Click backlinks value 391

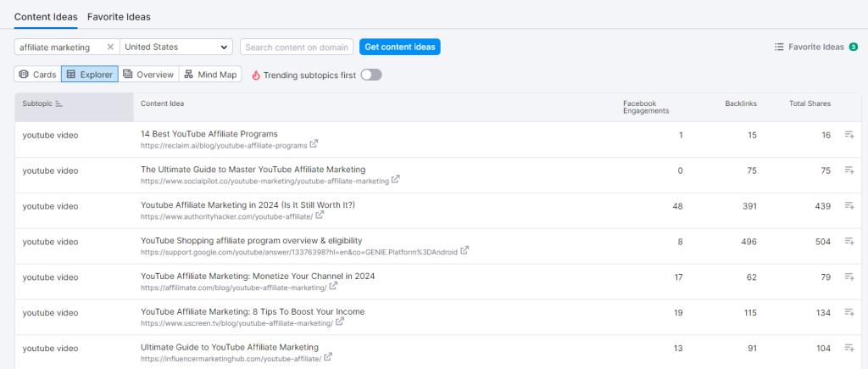tap(748, 205)
